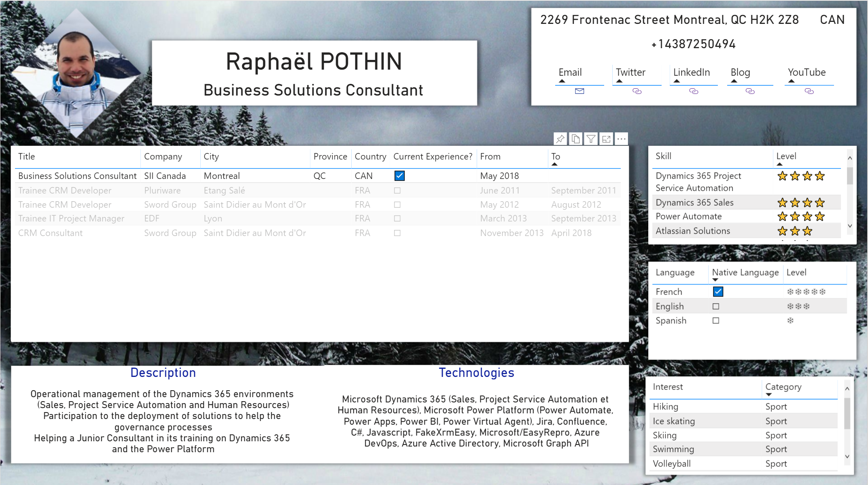
Task: Open the LinkedIn link icon
Action: (x=694, y=91)
